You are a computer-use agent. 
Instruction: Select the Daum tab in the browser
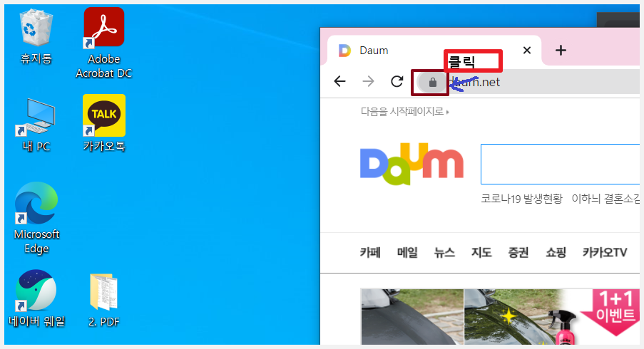click(x=434, y=51)
